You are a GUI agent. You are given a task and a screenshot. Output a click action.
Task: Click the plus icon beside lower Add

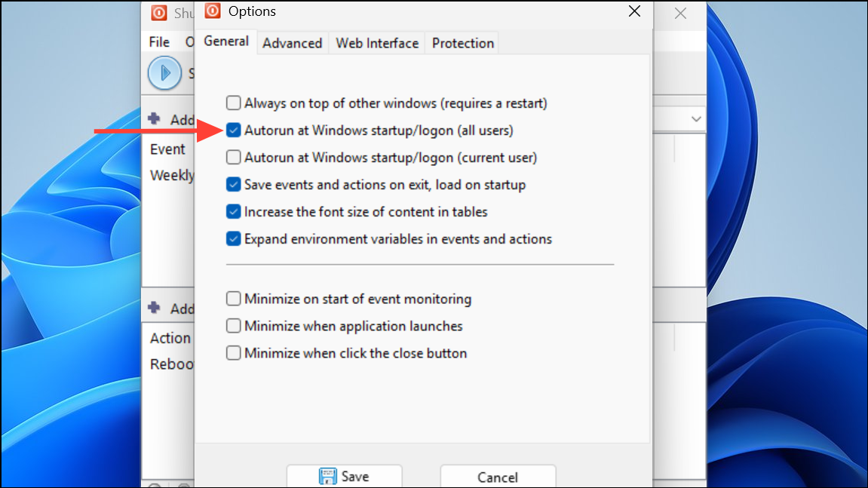click(155, 308)
